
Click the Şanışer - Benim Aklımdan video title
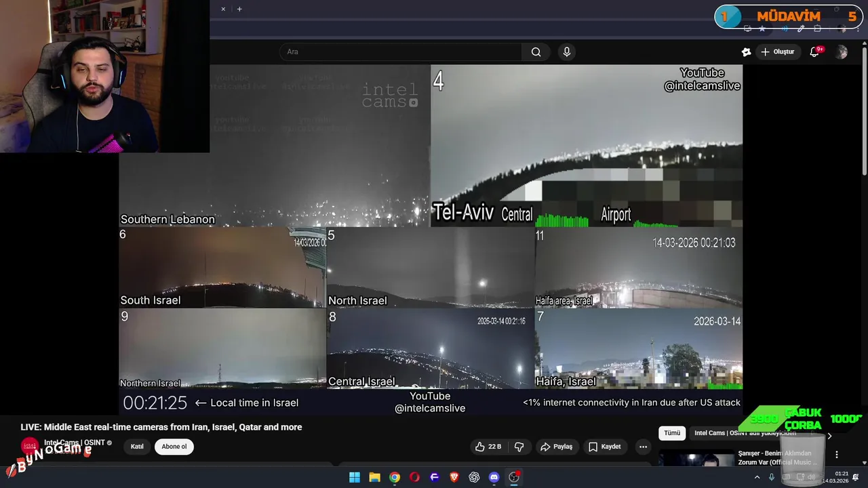pos(778,457)
